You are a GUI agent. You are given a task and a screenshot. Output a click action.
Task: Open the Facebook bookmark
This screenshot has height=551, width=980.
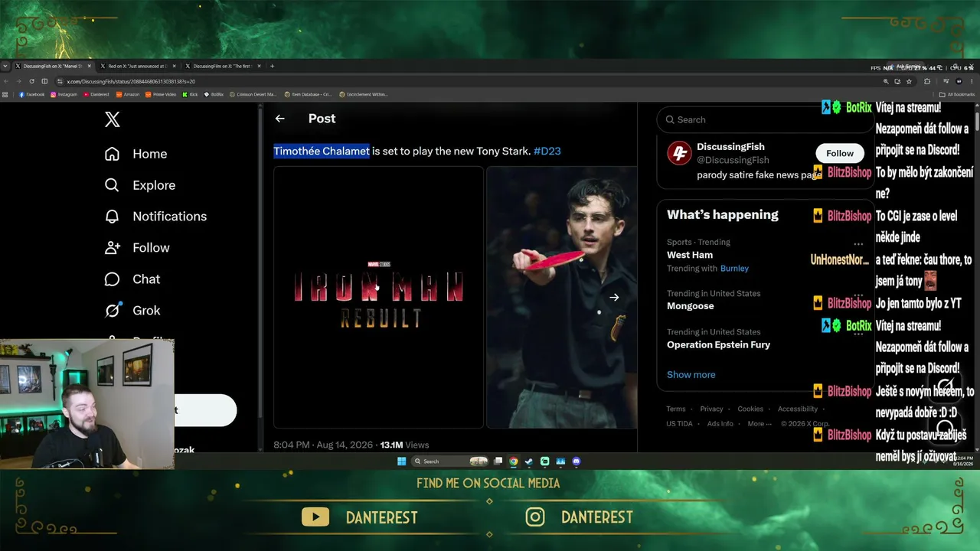(x=31, y=95)
